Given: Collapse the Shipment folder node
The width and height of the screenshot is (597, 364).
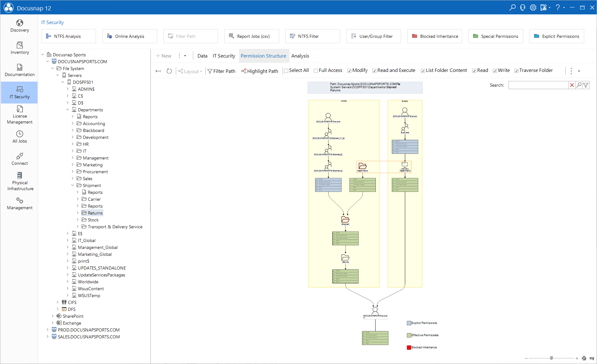Looking at the screenshot, I should tap(73, 185).
